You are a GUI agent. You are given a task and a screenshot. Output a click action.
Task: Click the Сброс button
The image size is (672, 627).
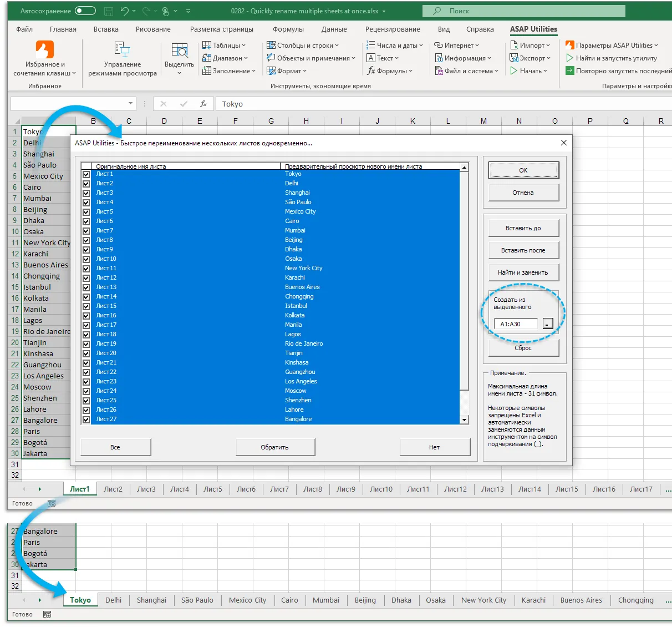click(523, 348)
